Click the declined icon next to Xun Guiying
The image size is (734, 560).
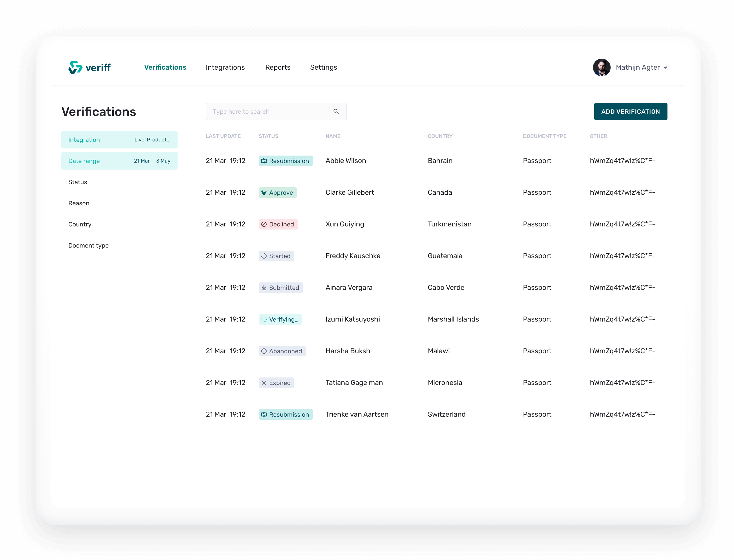point(264,224)
